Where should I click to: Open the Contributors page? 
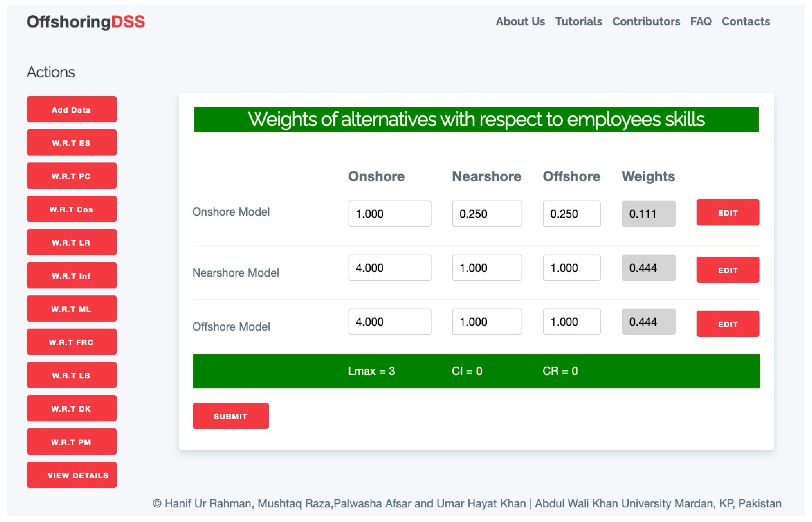coord(646,22)
